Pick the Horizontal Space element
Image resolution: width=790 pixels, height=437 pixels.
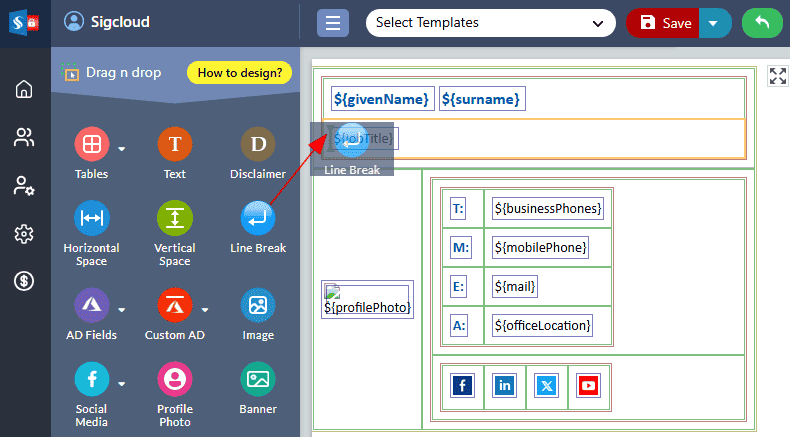click(x=91, y=218)
